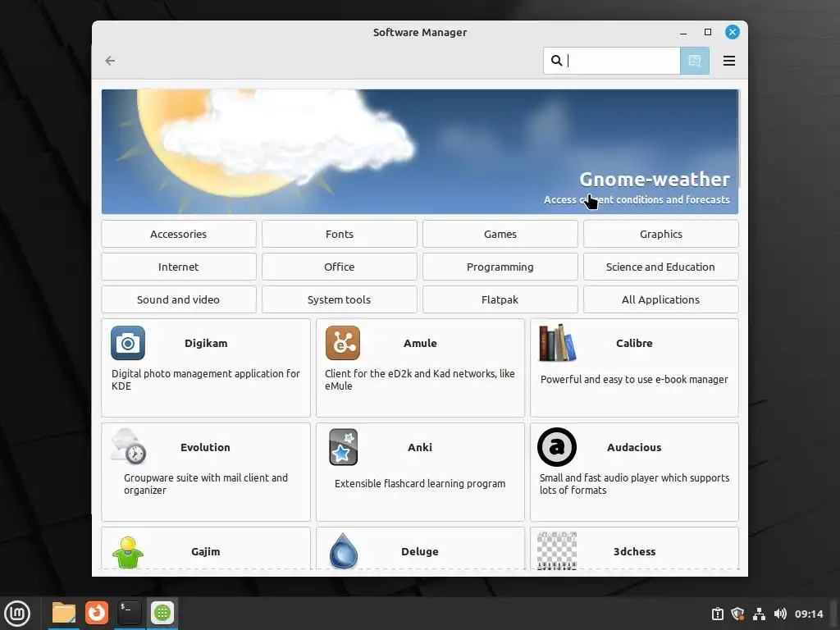Click the 09:14 clock
Screen dimensions: 840x630
point(809,614)
